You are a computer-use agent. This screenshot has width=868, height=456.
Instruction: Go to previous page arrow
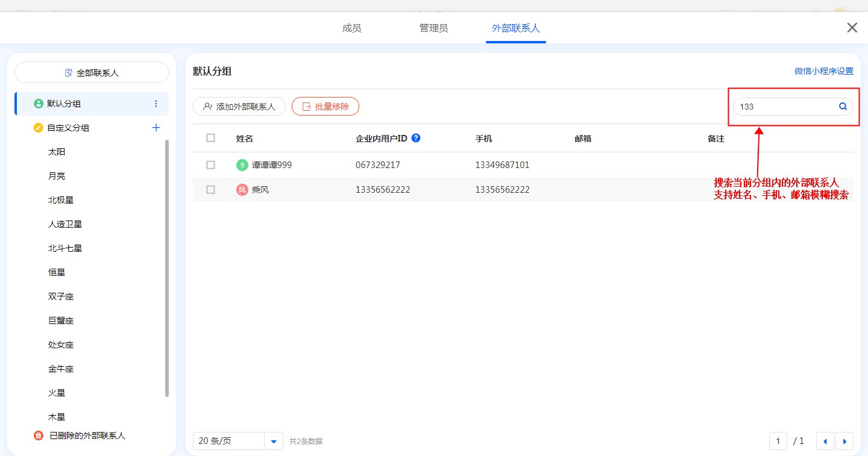click(825, 442)
